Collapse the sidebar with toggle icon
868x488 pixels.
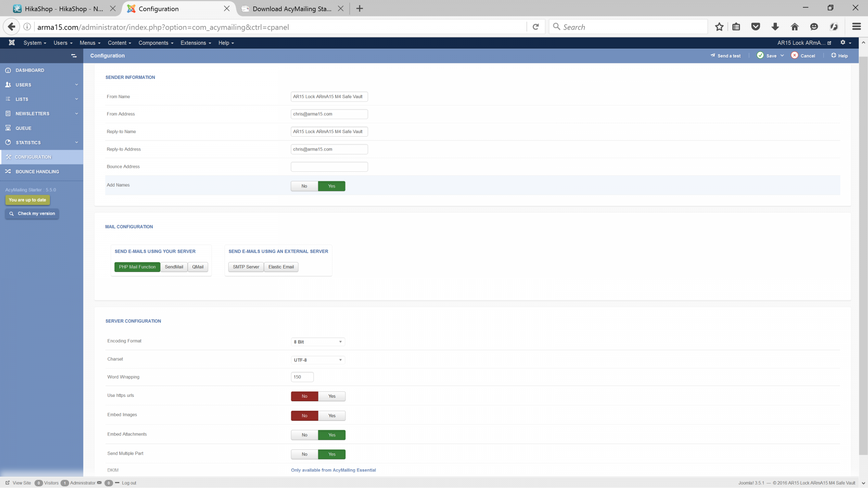click(x=74, y=56)
